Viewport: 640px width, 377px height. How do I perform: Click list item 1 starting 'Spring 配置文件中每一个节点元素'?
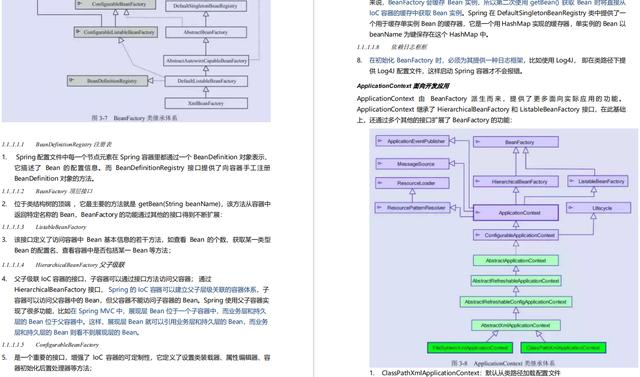tap(136, 168)
